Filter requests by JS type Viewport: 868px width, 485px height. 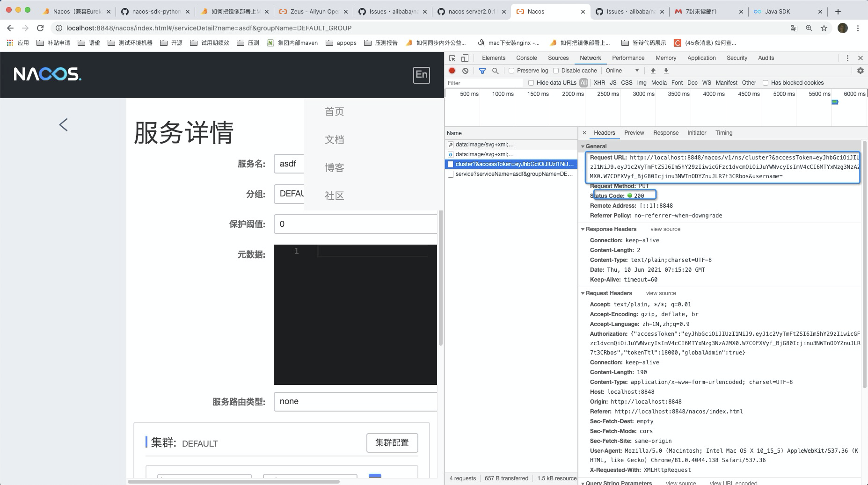tap(613, 83)
